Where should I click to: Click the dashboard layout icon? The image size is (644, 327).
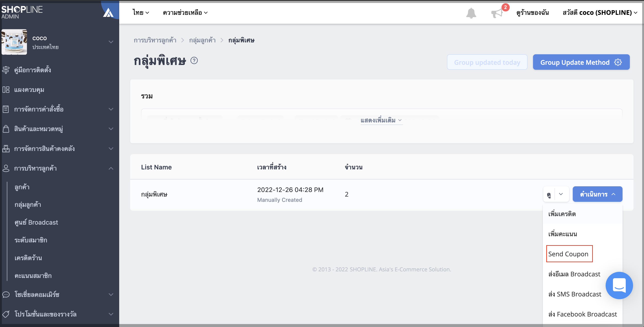(x=6, y=90)
